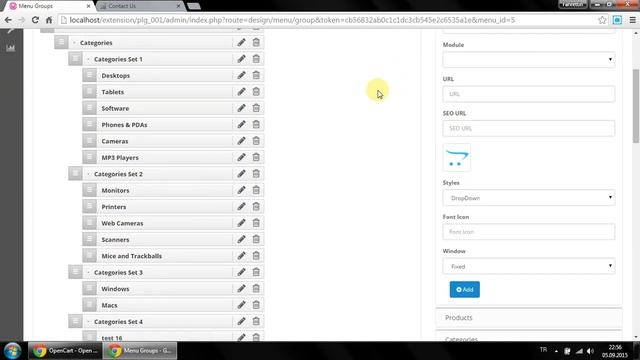
Task: Switch to Menu Groups taskbar window
Action: click(140, 351)
